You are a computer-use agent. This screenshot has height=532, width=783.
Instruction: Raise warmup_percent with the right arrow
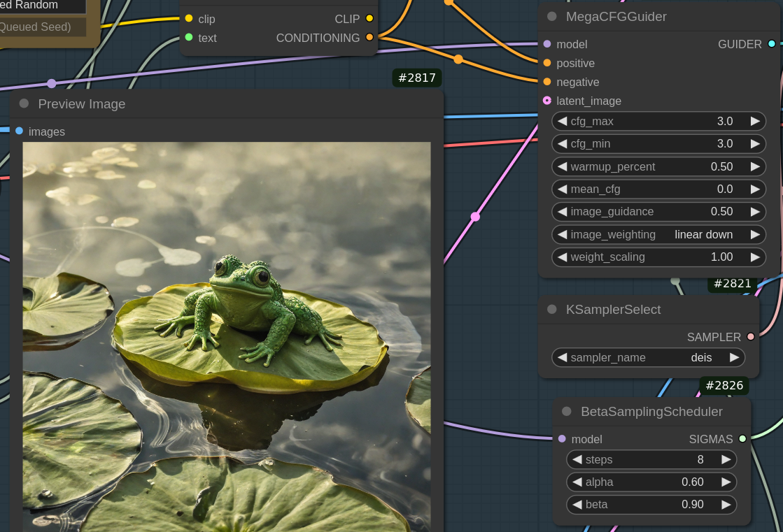[x=755, y=166]
